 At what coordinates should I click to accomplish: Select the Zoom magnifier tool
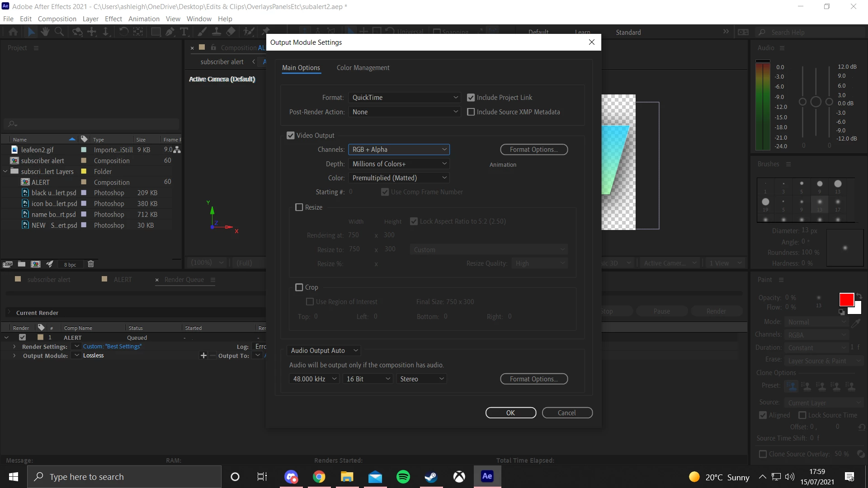pos(59,32)
